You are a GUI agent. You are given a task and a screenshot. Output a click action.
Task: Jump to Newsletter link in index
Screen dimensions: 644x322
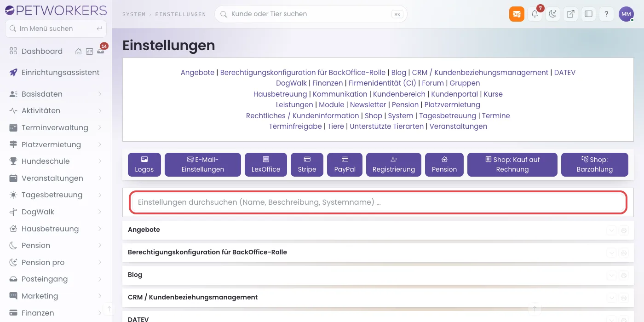(x=368, y=105)
